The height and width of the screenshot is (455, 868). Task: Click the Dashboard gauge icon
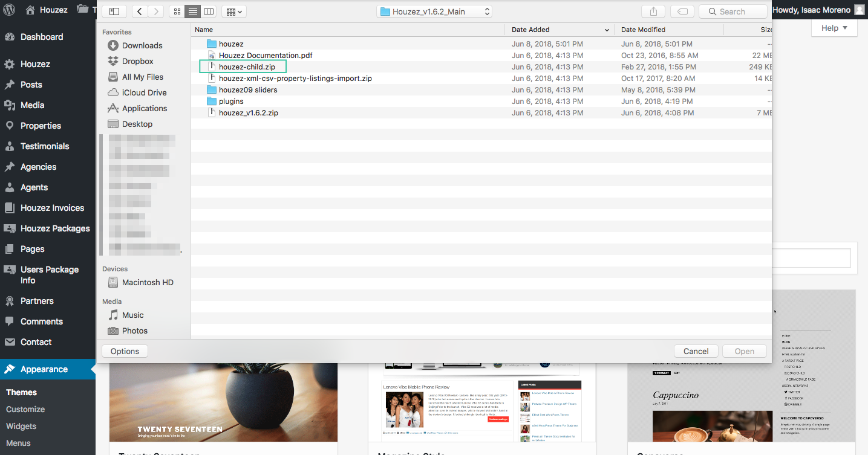click(10, 37)
